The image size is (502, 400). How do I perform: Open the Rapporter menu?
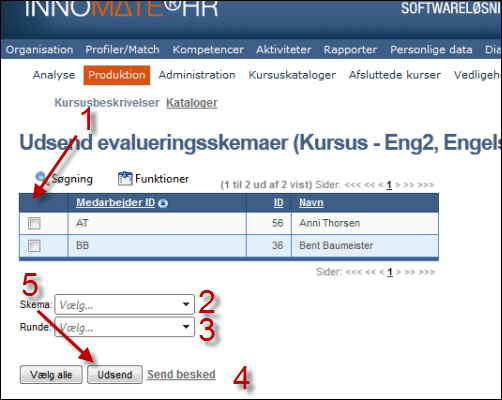[x=350, y=50]
